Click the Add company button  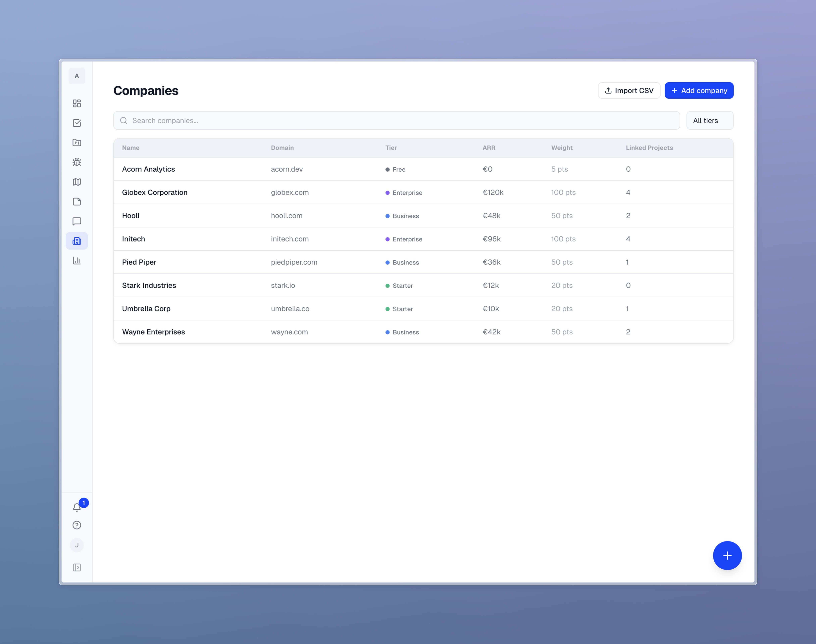(699, 91)
